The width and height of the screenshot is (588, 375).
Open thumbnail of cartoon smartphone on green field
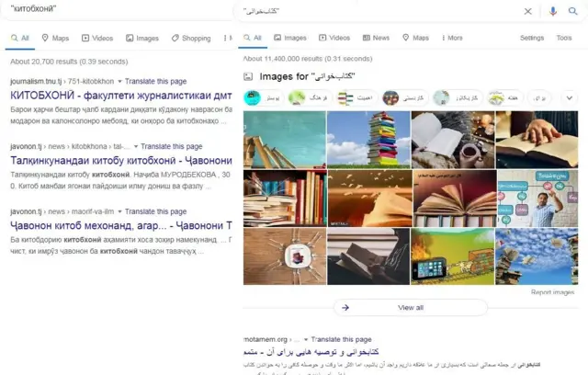(x=453, y=256)
